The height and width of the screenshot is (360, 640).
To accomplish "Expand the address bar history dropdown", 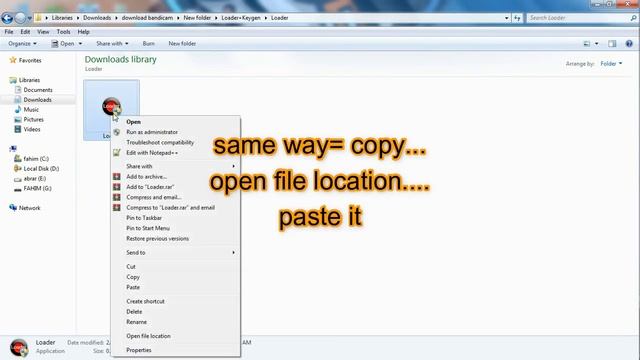I will pos(507,18).
